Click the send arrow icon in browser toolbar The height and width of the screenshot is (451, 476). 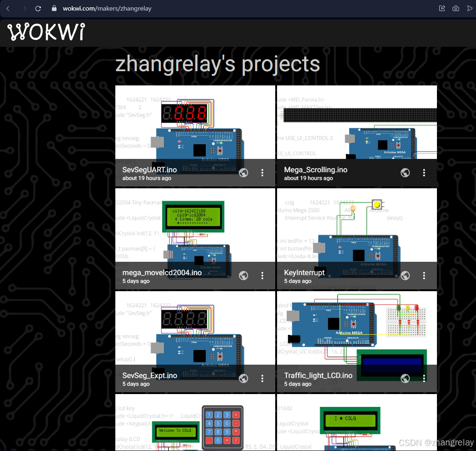[469, 9]
